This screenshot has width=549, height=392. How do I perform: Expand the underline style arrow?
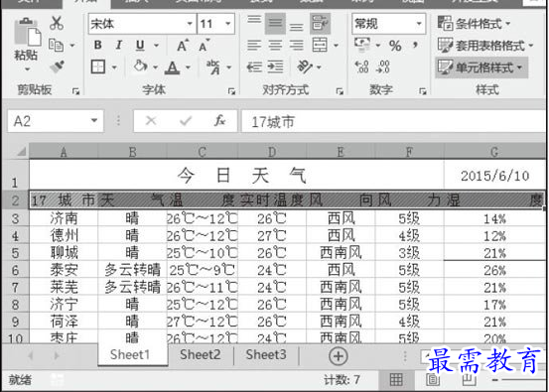(156, 46)
